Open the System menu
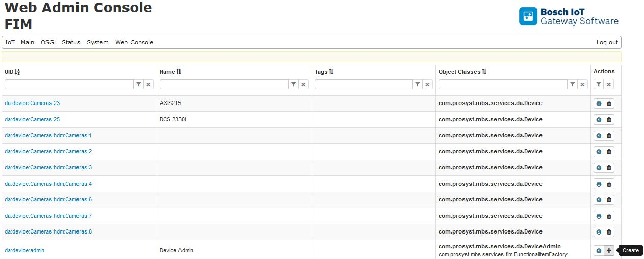 click(x=97, y=42)
